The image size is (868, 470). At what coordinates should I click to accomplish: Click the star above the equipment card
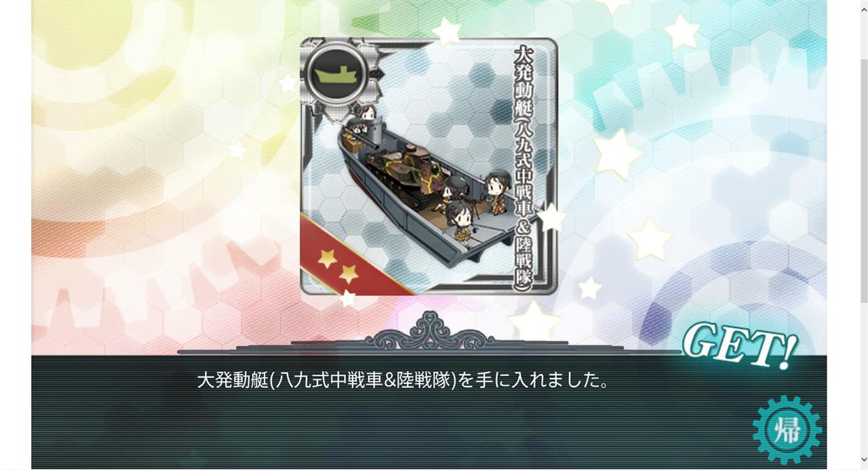pos(446,31)
